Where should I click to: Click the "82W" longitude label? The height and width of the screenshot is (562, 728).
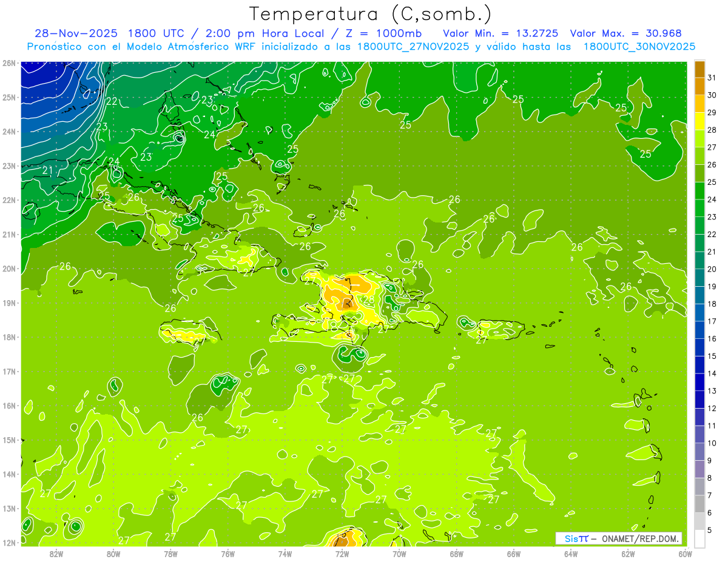(56, 553)
